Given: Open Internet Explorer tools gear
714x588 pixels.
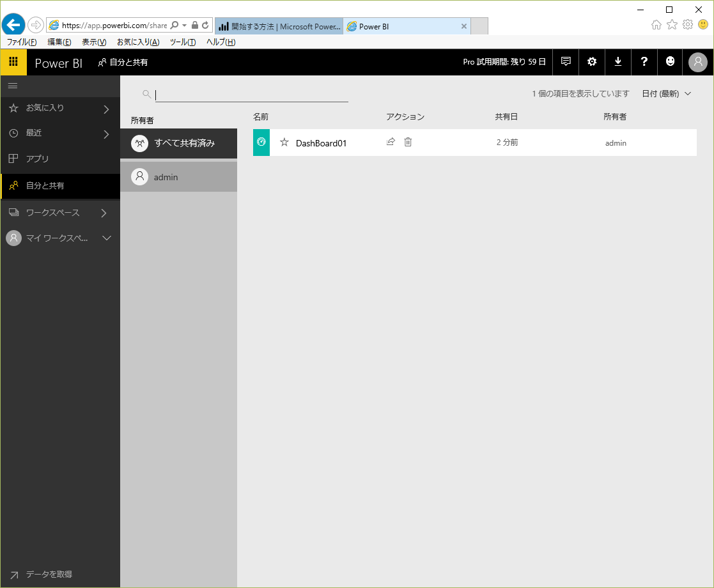Looking at the screenshot, I should 688,24.
